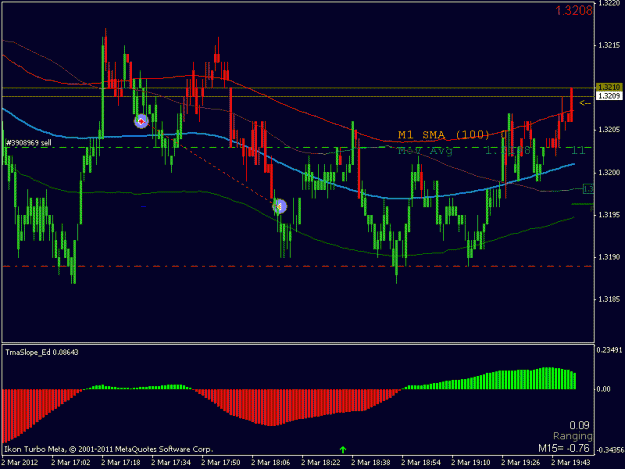Click the 2 Mar 18:06 time label
The image size is (625, 469).
(271, 463)
